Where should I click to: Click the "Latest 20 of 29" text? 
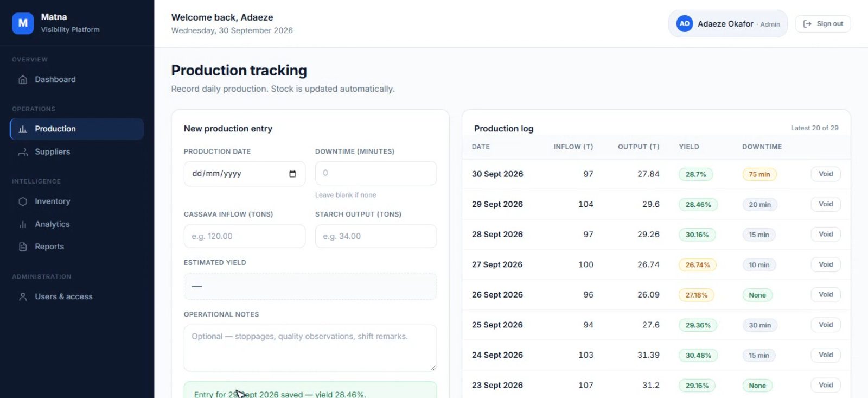(814, 128)
